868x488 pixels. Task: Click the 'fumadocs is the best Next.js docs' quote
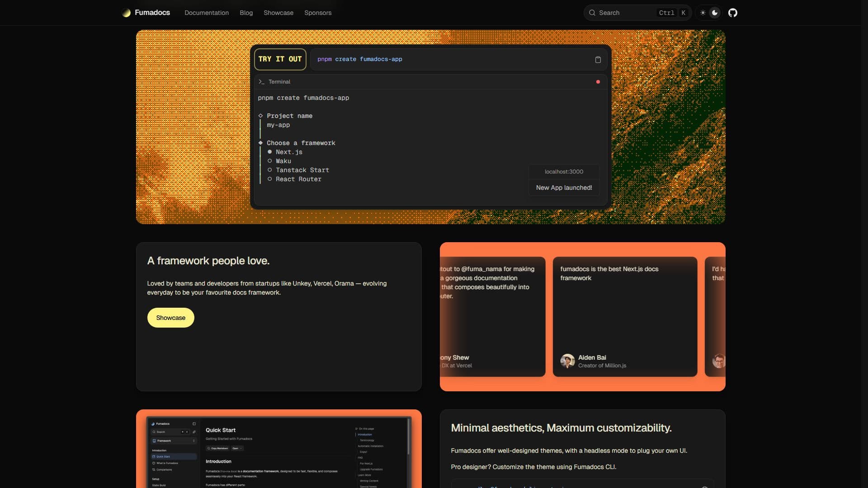point(609,273)
